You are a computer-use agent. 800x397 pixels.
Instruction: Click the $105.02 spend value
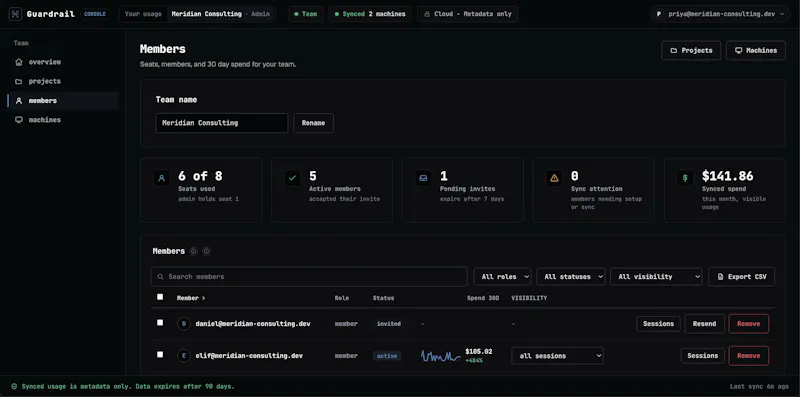coord(479,351)
